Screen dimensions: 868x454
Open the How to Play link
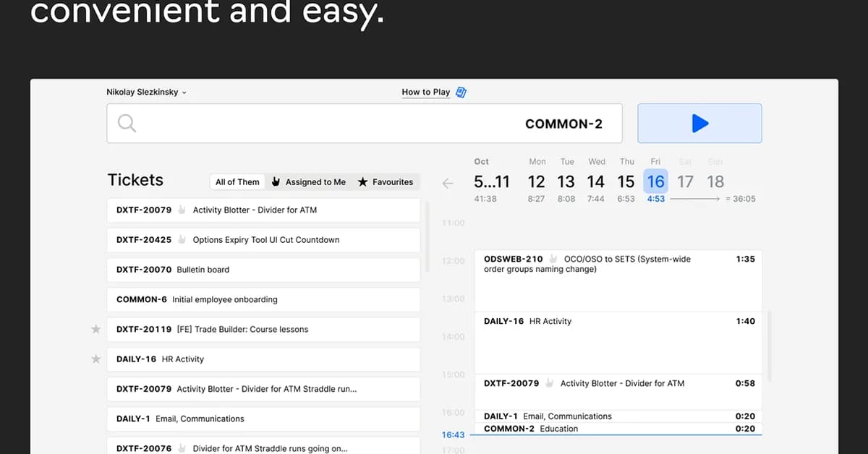(x=426, y=92)
